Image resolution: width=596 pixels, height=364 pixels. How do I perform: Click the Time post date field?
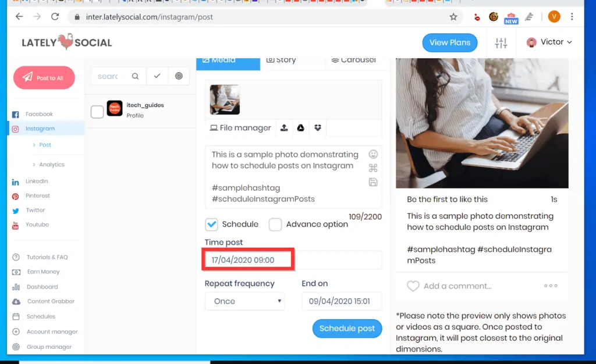pos(247,259)
